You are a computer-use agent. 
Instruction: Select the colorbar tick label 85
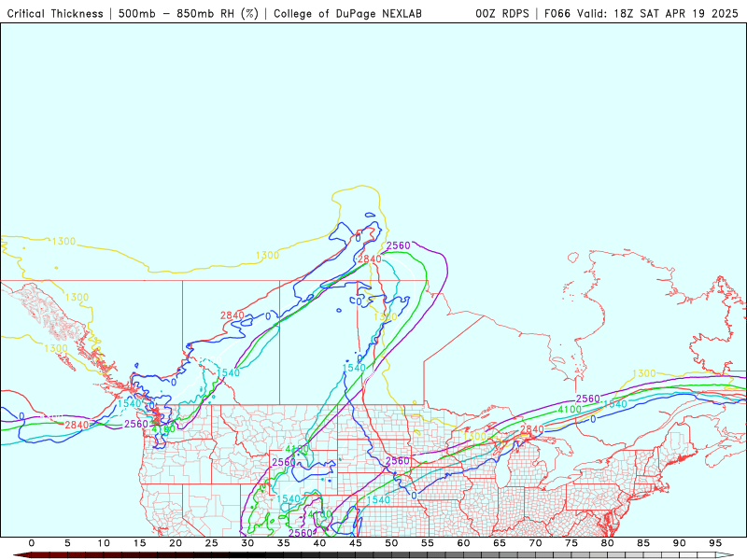643,543
